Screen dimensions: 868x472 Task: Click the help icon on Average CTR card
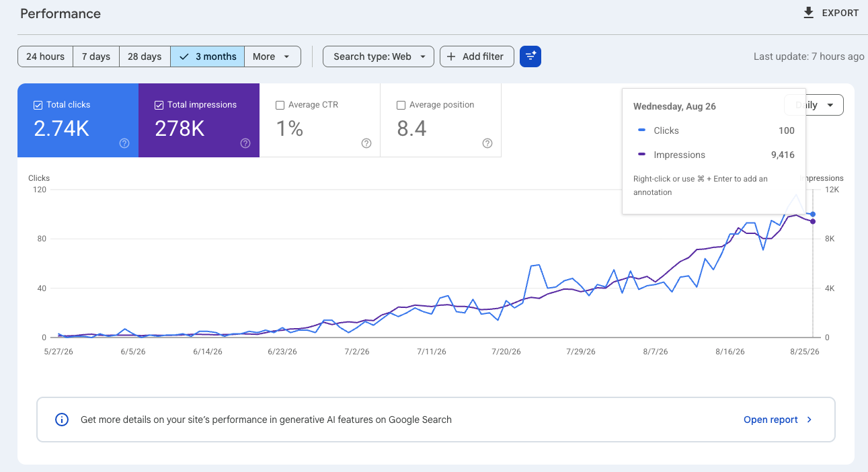(366, 143)
